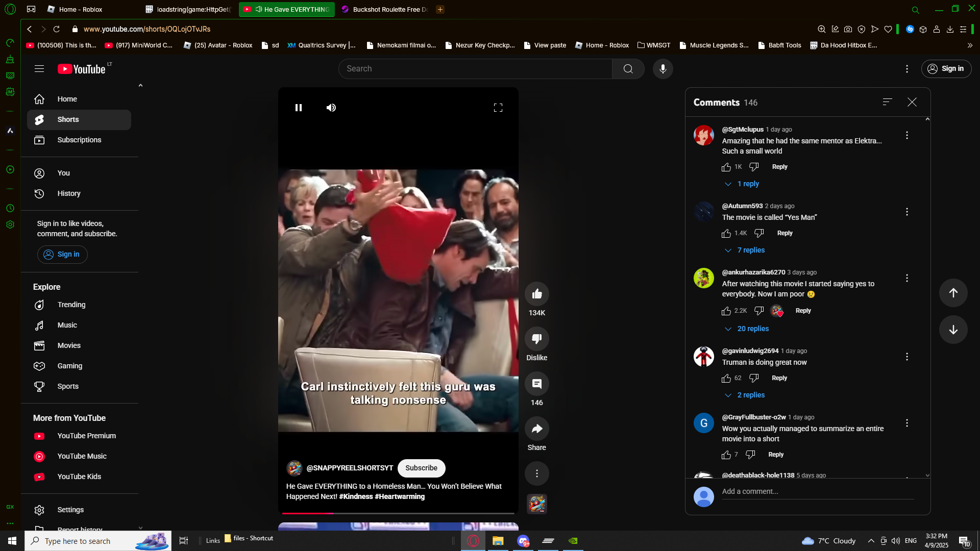Open a new browser tab
The width and height of the screenshot is (980, 551).
tap(440, 9)
